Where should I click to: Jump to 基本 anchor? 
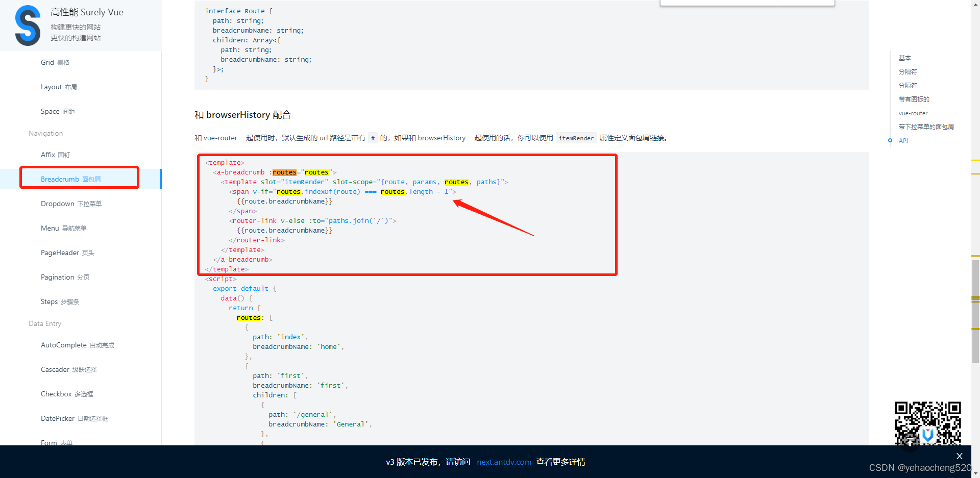(904, 58)
